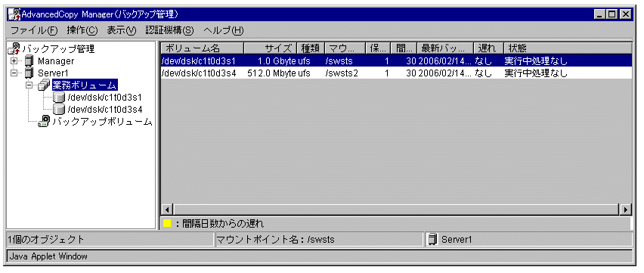Viewport: 644px width, 273px height.
Task: Click disk icon for /dev/dsk/c1t0d3s1 in tree
Action: click(x=59, y=98)
